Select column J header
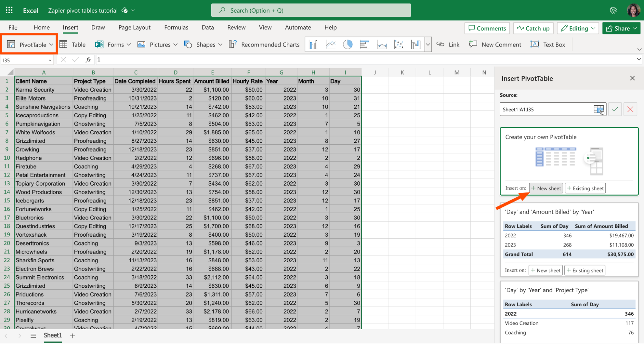644x345 pixels. click(375, 72)
